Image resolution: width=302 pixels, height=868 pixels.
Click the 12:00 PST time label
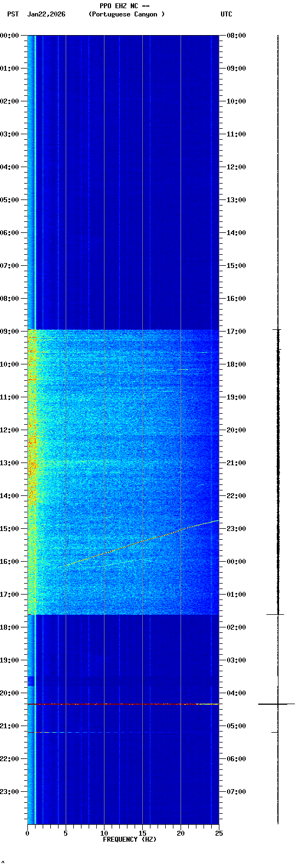9,430
